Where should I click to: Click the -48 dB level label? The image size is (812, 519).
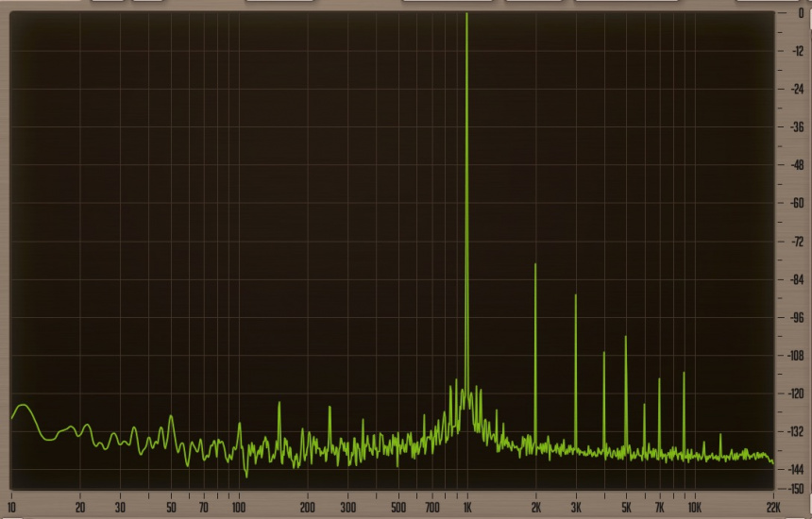tap(797, 165)
